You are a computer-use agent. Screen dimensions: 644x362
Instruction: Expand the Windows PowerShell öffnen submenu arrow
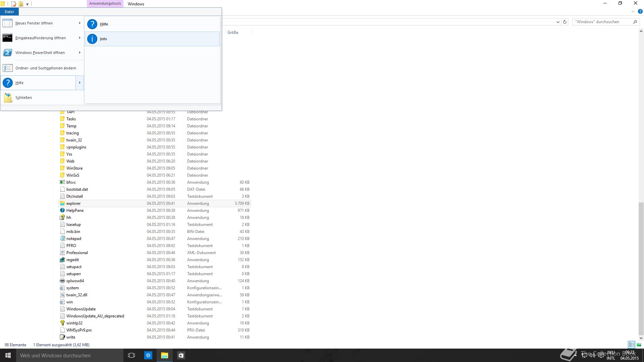click(x=80, y=53)
